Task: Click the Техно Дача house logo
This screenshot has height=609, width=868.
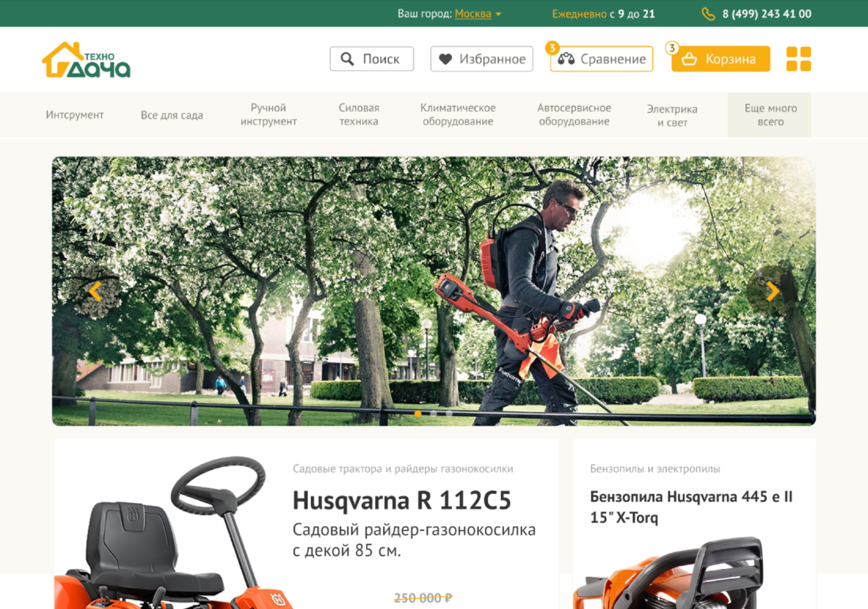Action: coord(86,60)
